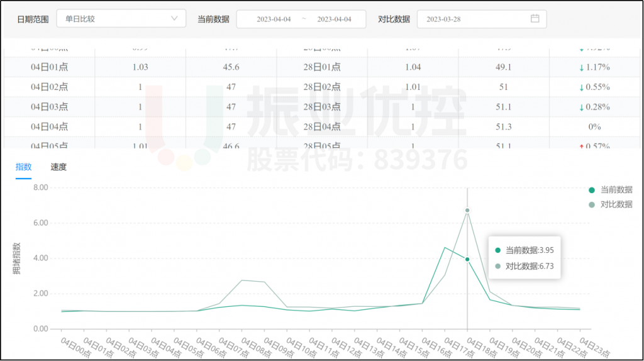This screenshot has height=361, width=644.
Task: Set the current data end date field
Action: [334, 19]
